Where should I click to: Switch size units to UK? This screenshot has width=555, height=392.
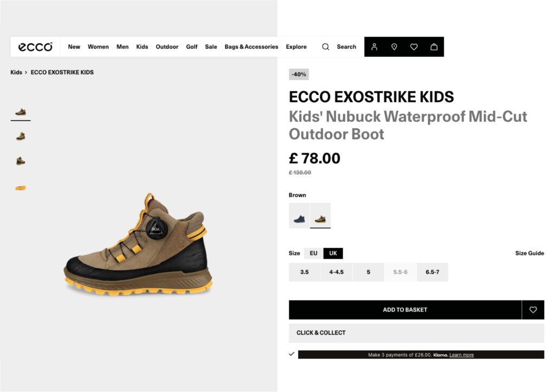(x=333, y=253)
